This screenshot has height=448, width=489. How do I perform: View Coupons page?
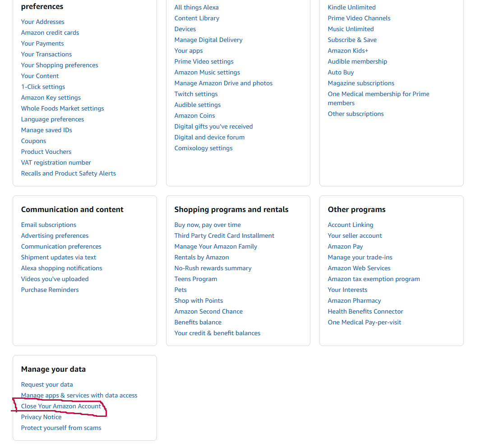click(34, 141)
